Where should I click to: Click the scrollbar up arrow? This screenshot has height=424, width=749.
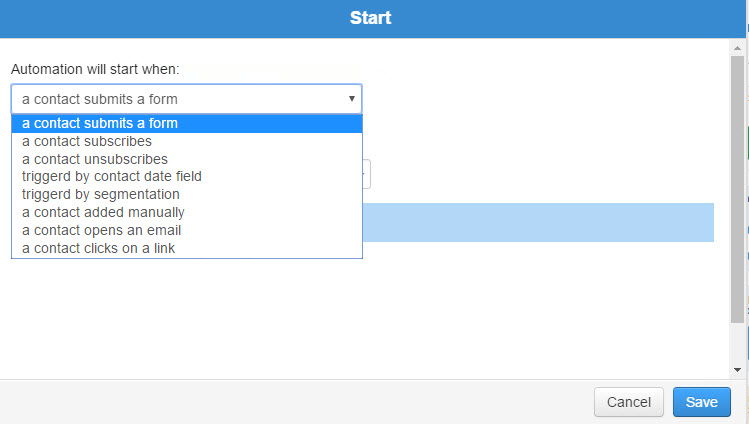737,48
